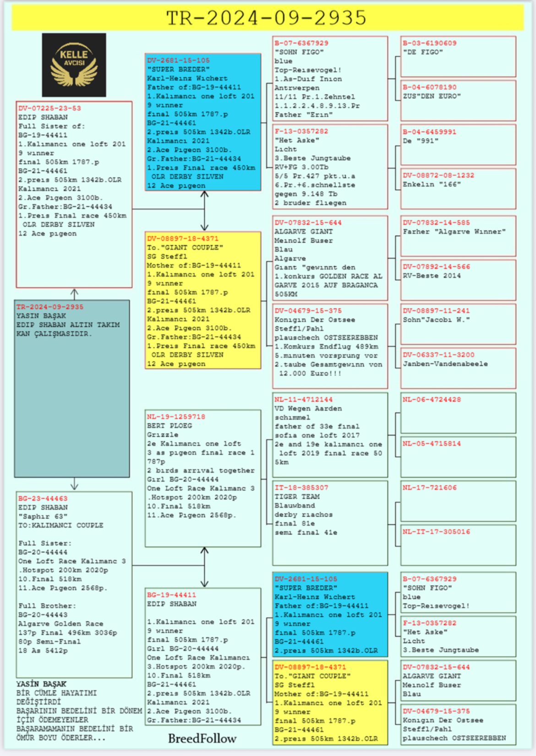Click the IT-18-385307 Tiger Team box
536x756 pixels.
click(x=330, y=522)
